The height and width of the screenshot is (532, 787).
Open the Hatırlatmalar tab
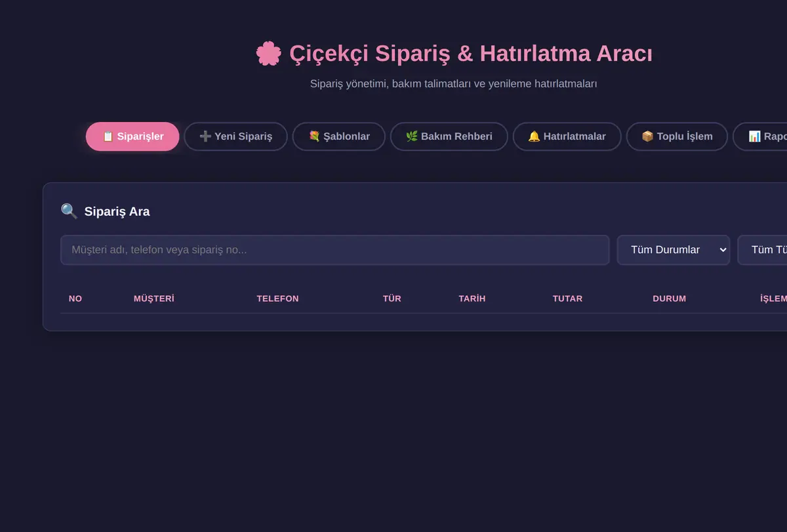point(567,136)
